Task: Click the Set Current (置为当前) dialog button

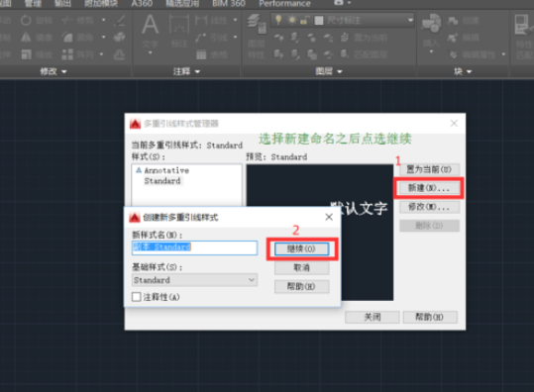Action: click(x=429, y=169)
